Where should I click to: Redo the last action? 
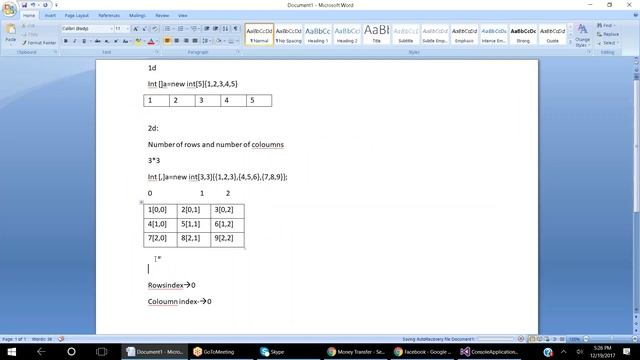45,5
